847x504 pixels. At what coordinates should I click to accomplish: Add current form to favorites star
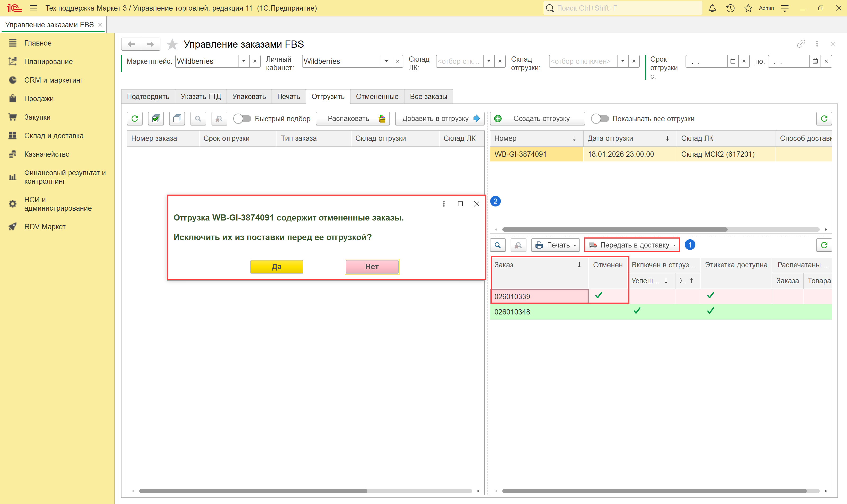172,44
